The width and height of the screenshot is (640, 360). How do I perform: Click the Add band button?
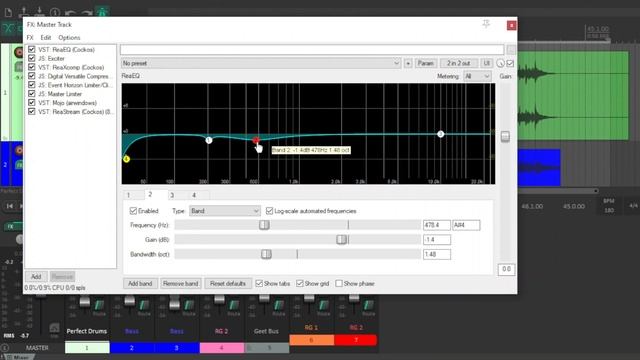click(140, 283)
